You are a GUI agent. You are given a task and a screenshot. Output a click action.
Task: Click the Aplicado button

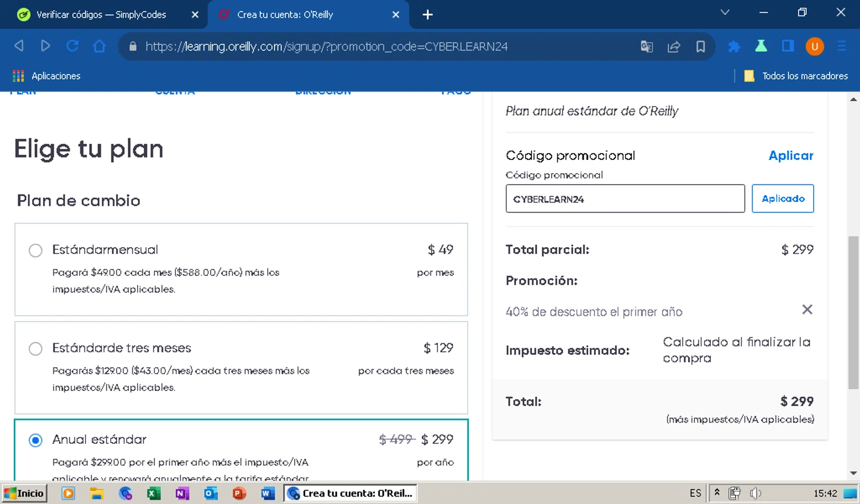[x=783, y=198]
